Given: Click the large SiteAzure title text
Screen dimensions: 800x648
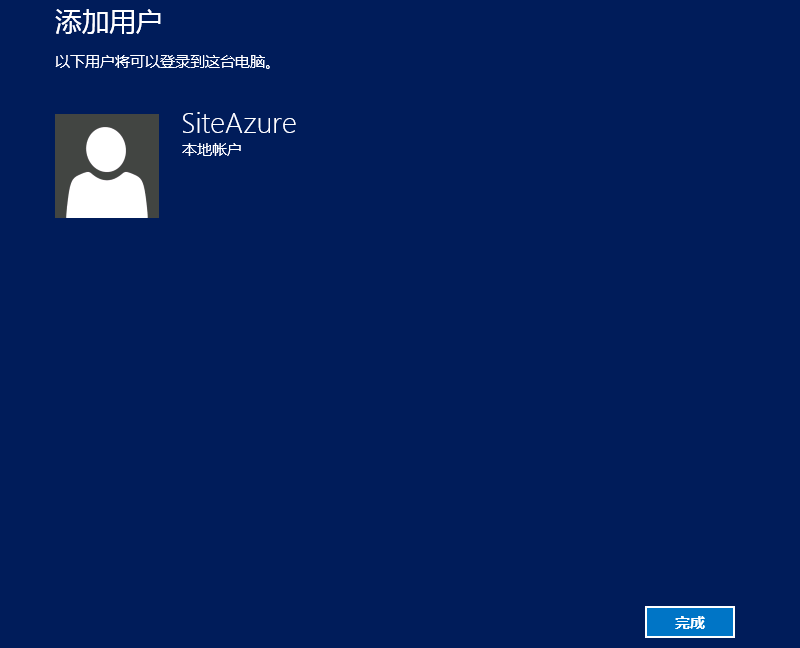Looking at the screenshot, I should tap(239, 124).
